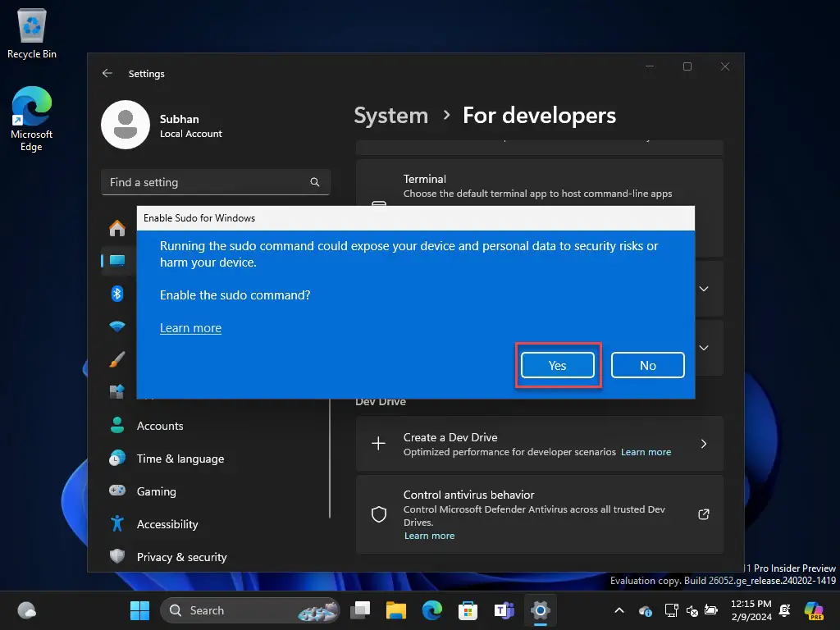Decline enabling sudo with No button
The image size is (840, 630).
coord(648,365)
